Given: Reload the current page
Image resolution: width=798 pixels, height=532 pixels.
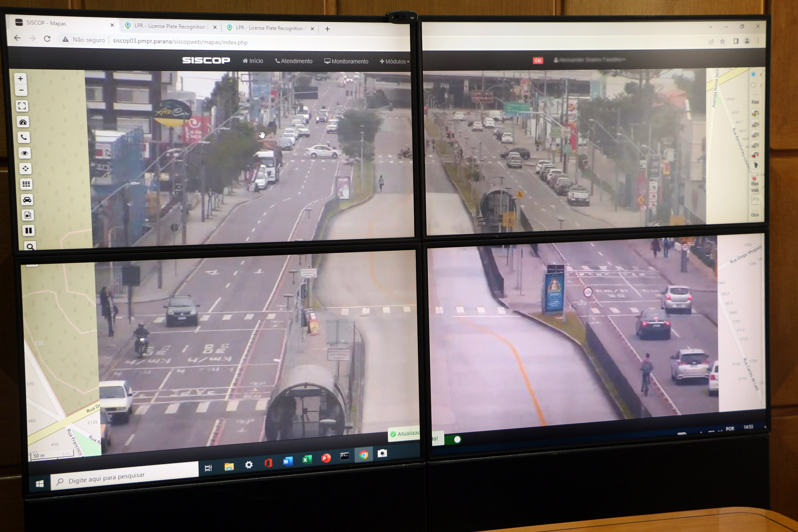Looking at the screenshot, I should coord(47,39).
